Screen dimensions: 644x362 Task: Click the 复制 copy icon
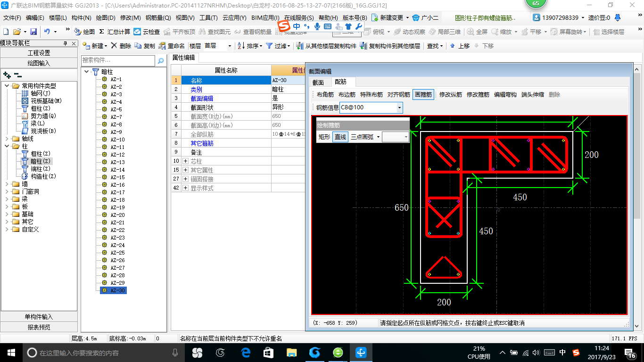point(138,46)
